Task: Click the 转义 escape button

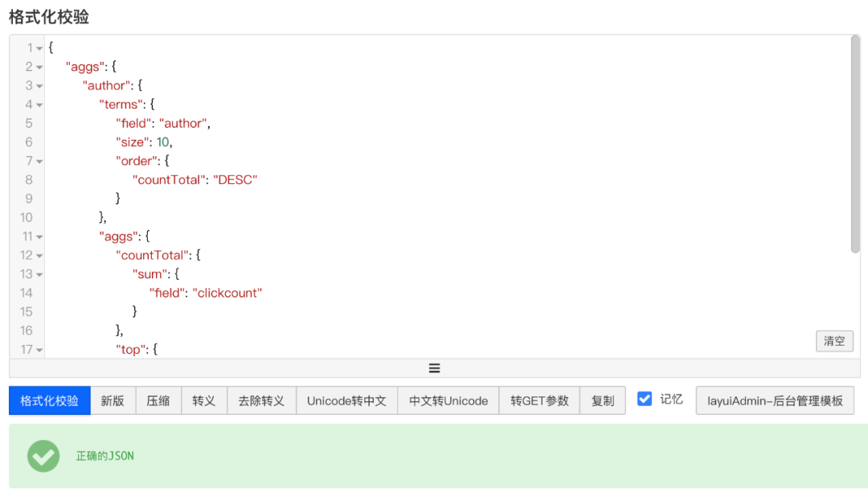Action: tap(203, 400)
